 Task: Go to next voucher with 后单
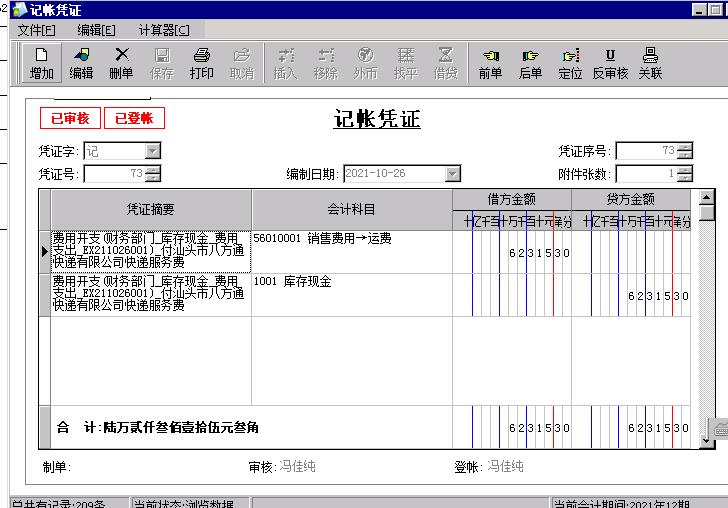pyautogui.click(x=530, y=63)
